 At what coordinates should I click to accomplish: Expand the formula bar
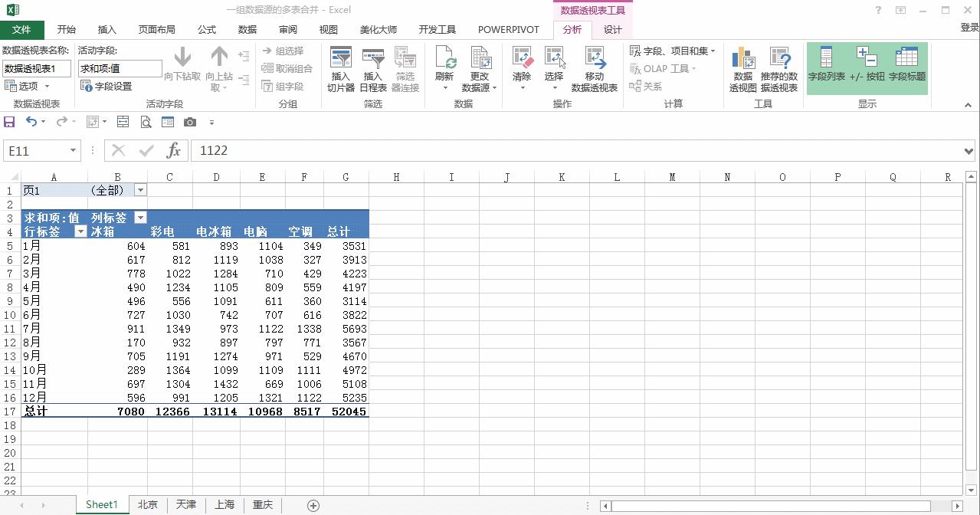coord(969,151)
